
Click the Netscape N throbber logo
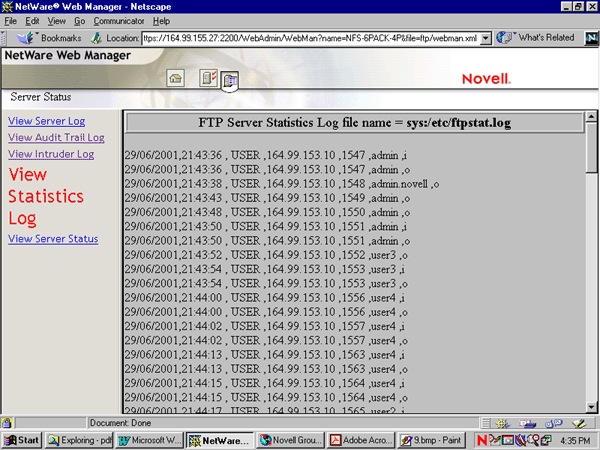click(x=592, y=38)
